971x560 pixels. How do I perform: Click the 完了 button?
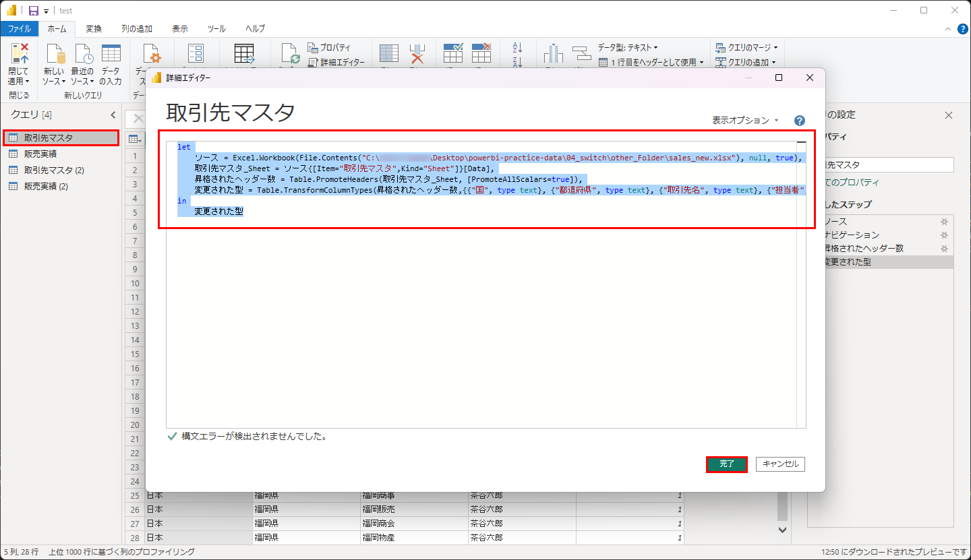click(x=727, y=464)
